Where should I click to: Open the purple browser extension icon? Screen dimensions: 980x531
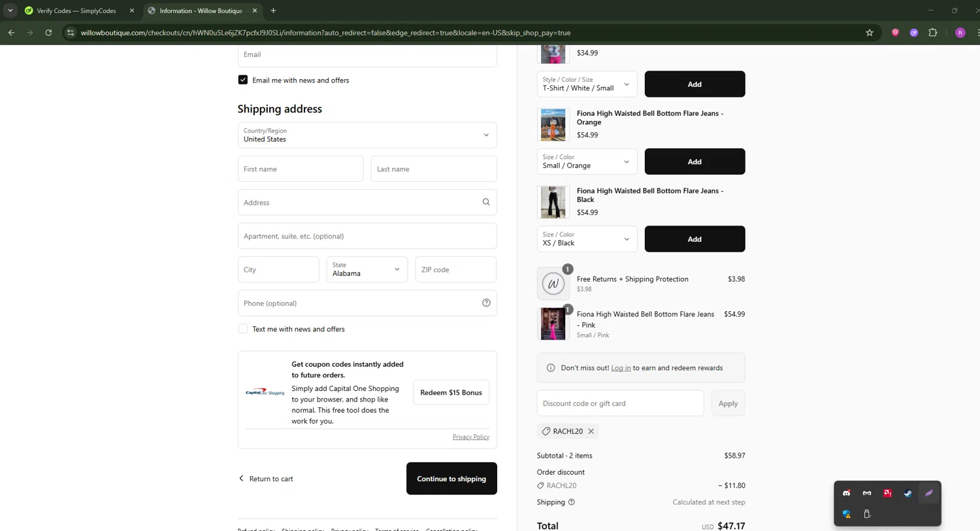[x=914, y=33]
